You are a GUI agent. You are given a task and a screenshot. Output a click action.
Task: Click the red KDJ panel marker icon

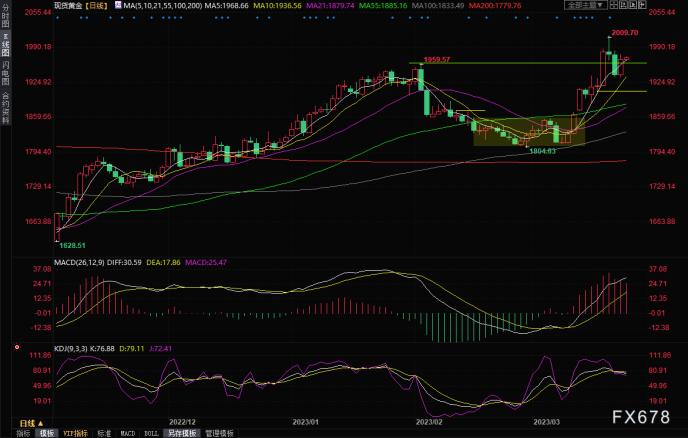pyautogui.click(x=17, y=347)
